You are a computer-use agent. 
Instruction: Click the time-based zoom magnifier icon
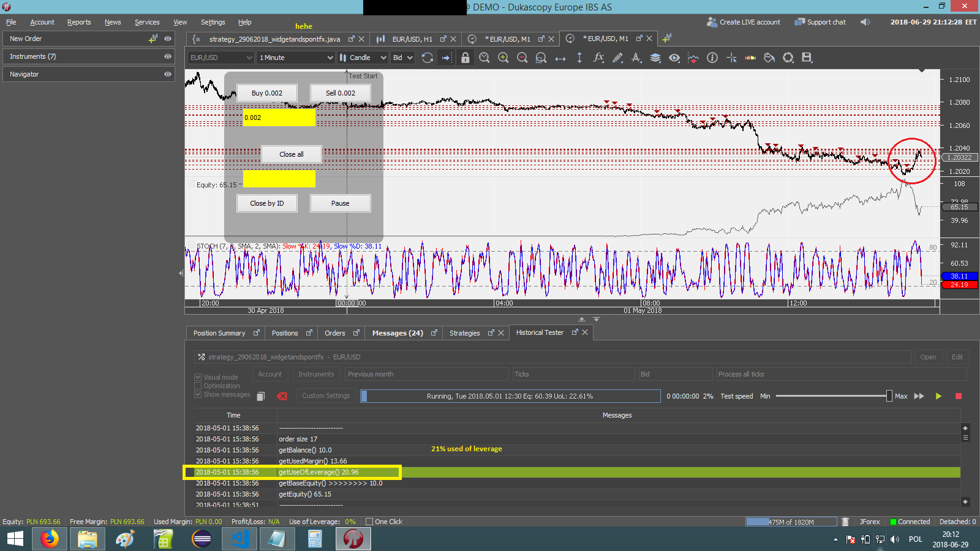click(484, 58)
